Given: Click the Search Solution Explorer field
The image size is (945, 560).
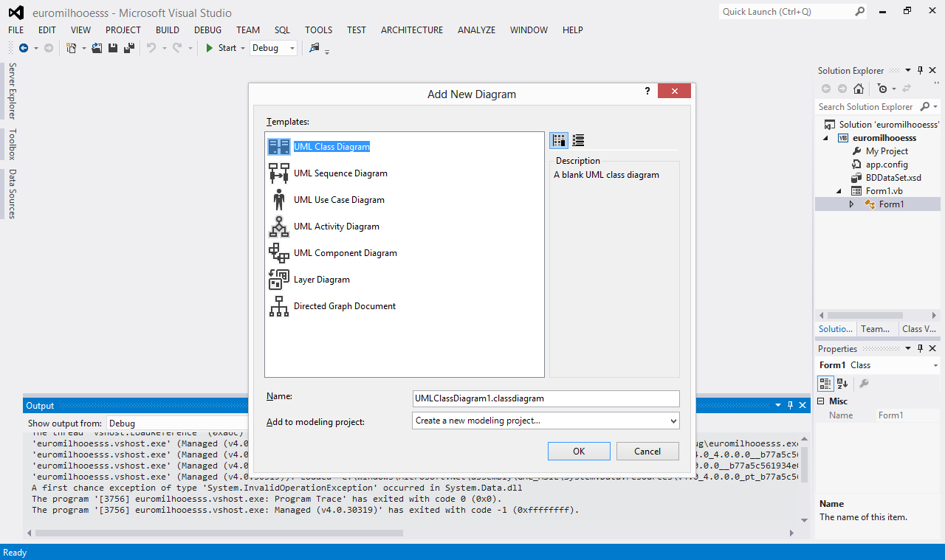Looking at the screenshot, I should coord(867,107).
